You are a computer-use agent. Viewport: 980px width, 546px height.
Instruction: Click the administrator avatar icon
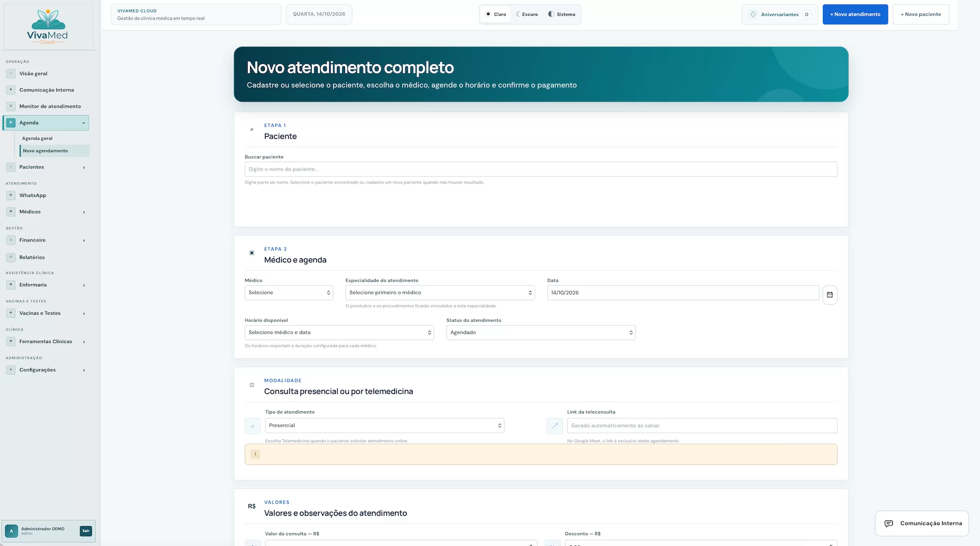pyautogui.click(x=11, y=531)
